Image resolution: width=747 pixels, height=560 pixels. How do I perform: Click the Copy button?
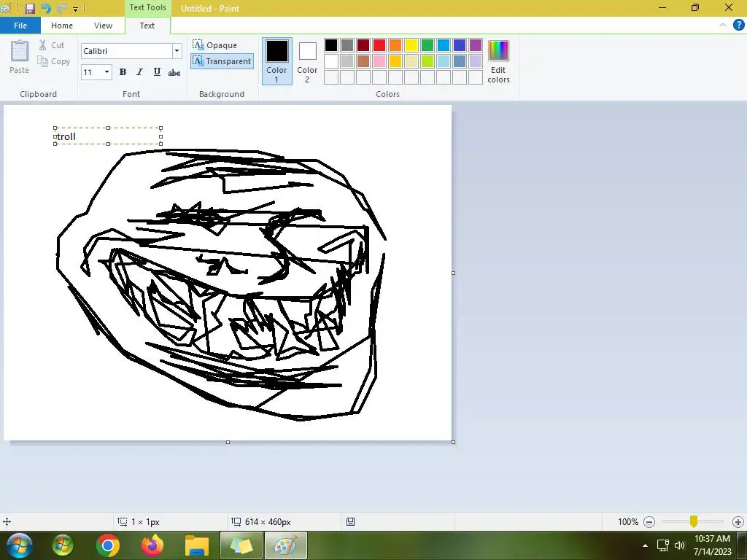[x=54, y=61]
